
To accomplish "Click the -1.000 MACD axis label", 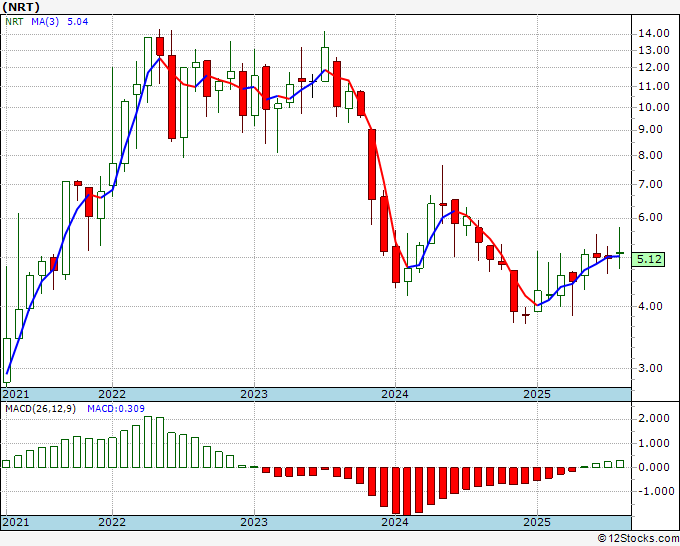I will (652, 491).
